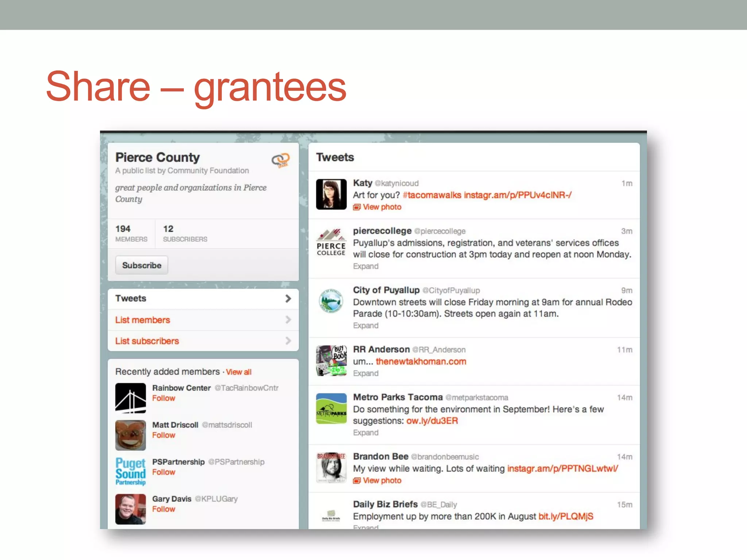Open bit.ly/PLQMjS link

(566, 516)
